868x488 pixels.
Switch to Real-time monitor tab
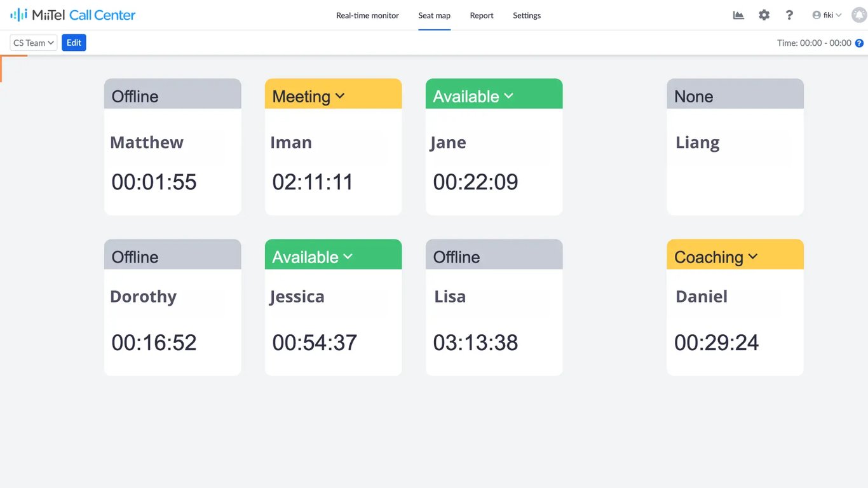click(x=367, y=15)
